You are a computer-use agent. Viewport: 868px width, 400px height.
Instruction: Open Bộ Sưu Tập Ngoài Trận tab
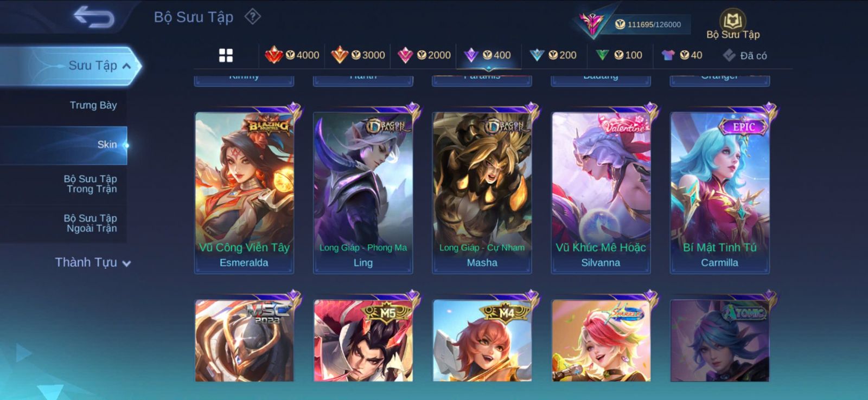click(x=91, y=223)
